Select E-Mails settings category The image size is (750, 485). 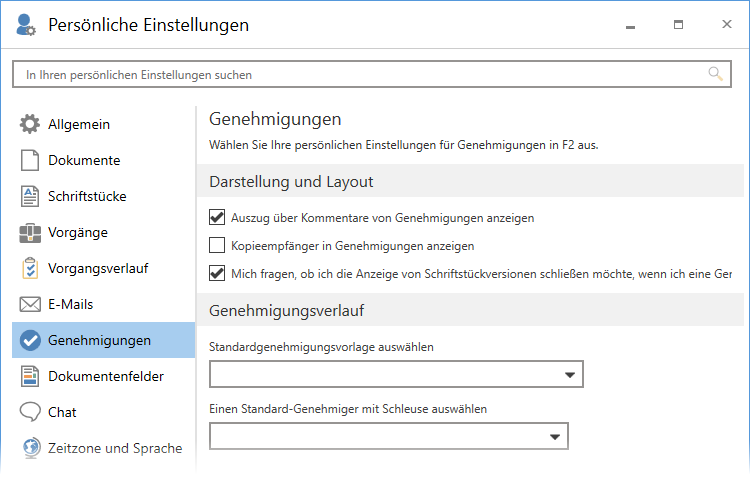(x=103, y=304)
